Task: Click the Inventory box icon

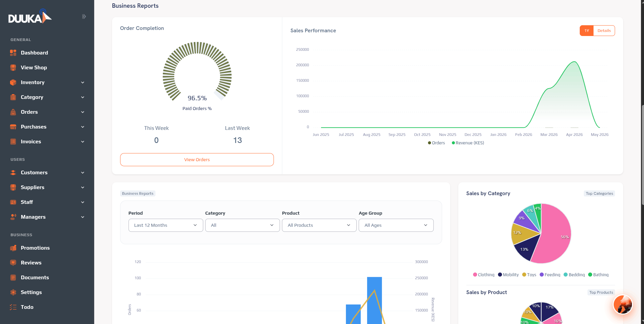Action: point(13,82)
